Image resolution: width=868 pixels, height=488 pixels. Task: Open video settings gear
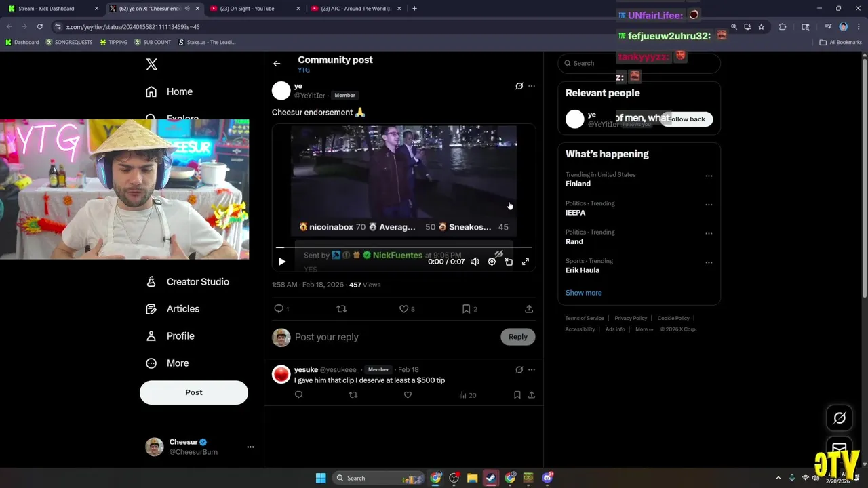tap(492, 262)
